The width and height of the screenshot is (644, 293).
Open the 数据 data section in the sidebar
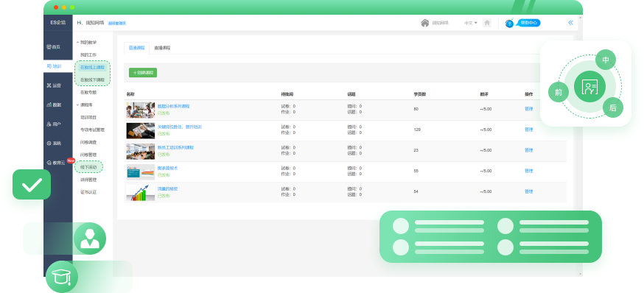54,105
